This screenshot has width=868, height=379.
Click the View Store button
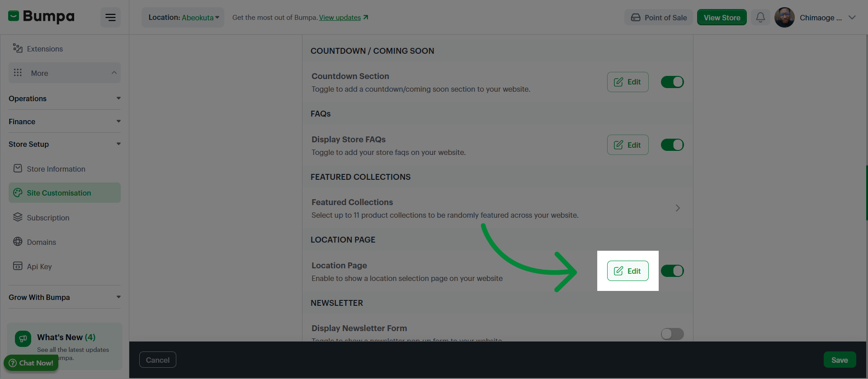pos(722,18)
